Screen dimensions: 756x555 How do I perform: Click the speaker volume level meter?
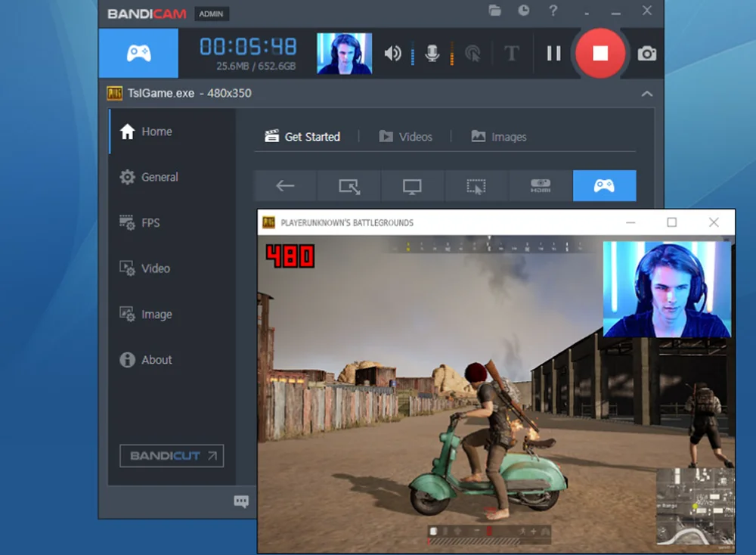tap(413, 53)
